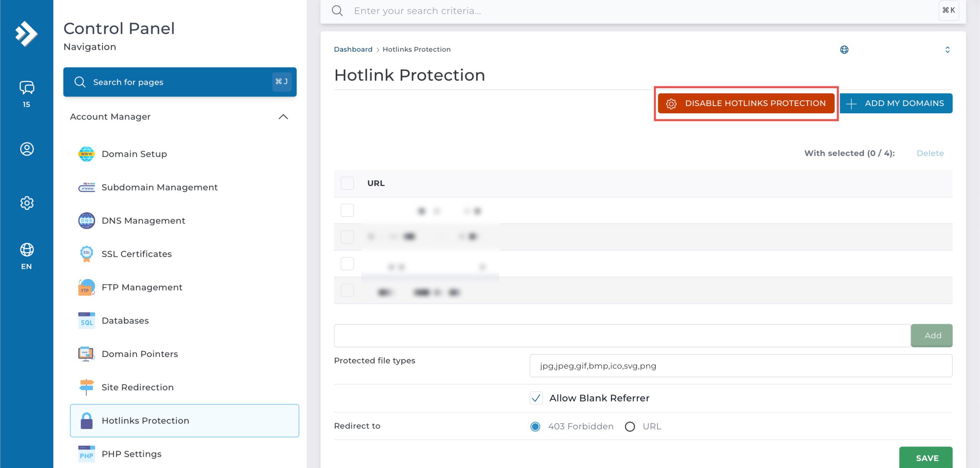This screenshot has width=980, height=468.
Task: Select the URL redirect radio button
Action: (x=630, y=426)
